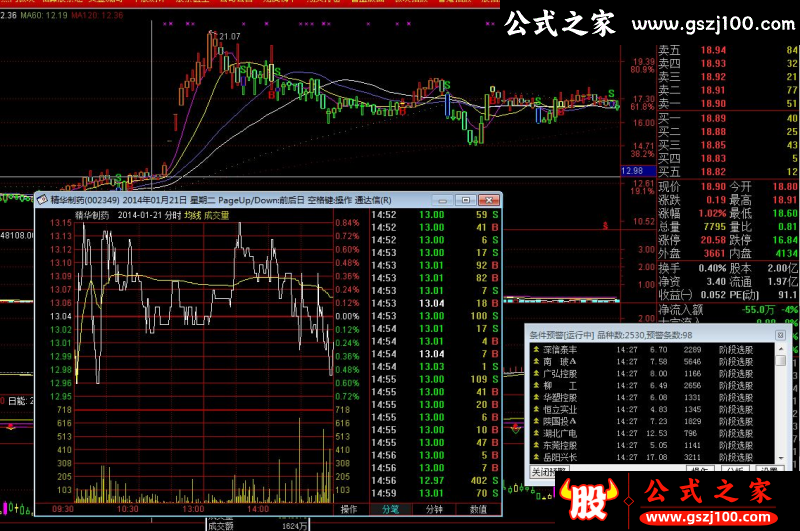800x531 pixels.
Task: Select the 深信泰丰 alert row name
Action: click(560, 350)
